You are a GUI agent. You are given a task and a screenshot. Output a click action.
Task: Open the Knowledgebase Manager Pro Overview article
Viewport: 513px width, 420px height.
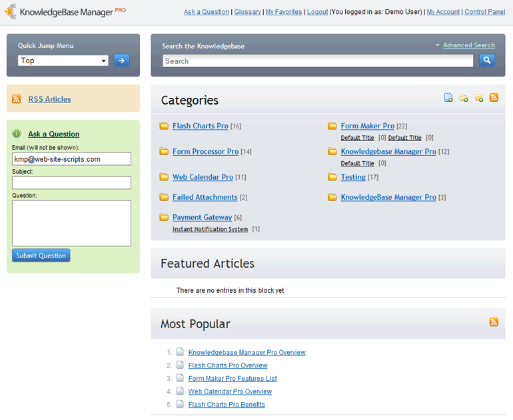[247, 352]
